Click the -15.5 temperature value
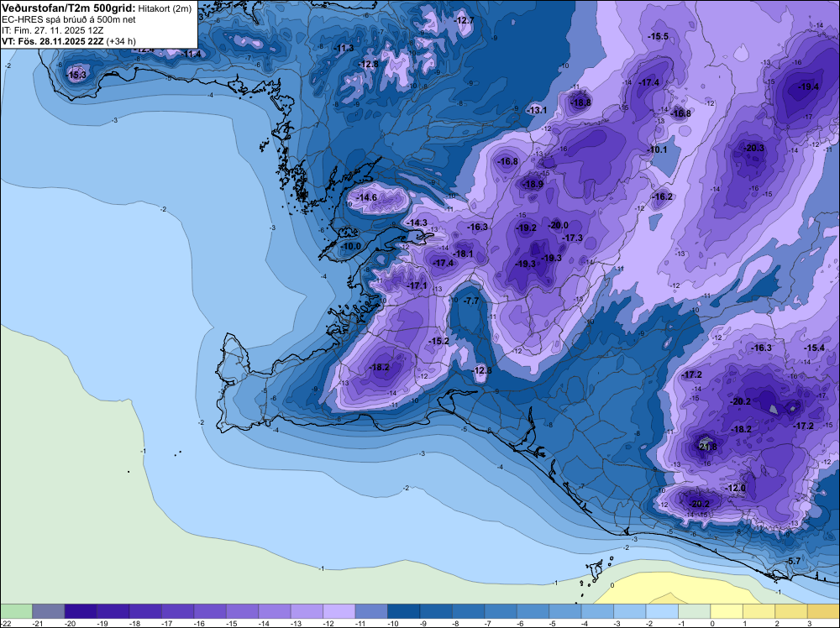 click(x=659, y=36)
